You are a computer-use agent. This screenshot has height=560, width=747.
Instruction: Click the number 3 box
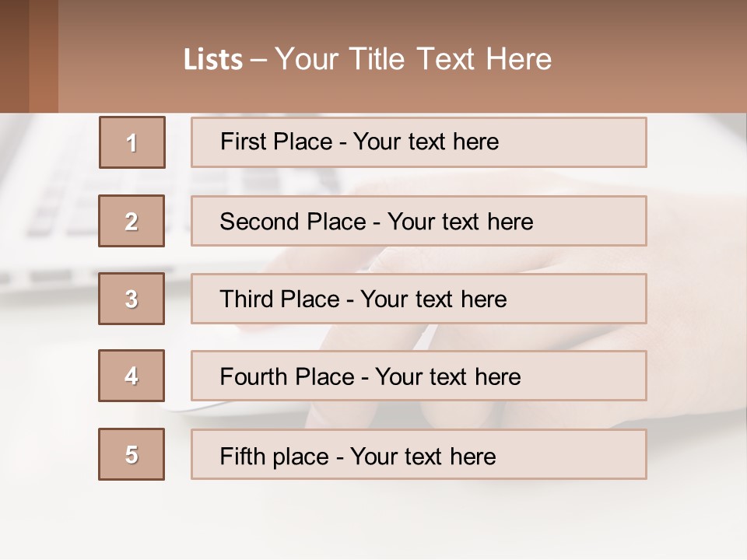[132, 299]
